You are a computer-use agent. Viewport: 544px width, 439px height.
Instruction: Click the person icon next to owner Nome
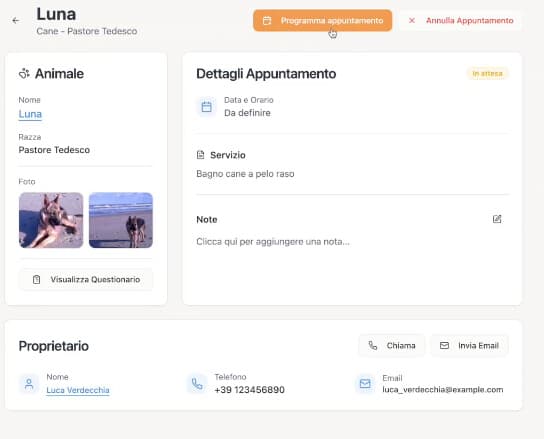(29, 384)
